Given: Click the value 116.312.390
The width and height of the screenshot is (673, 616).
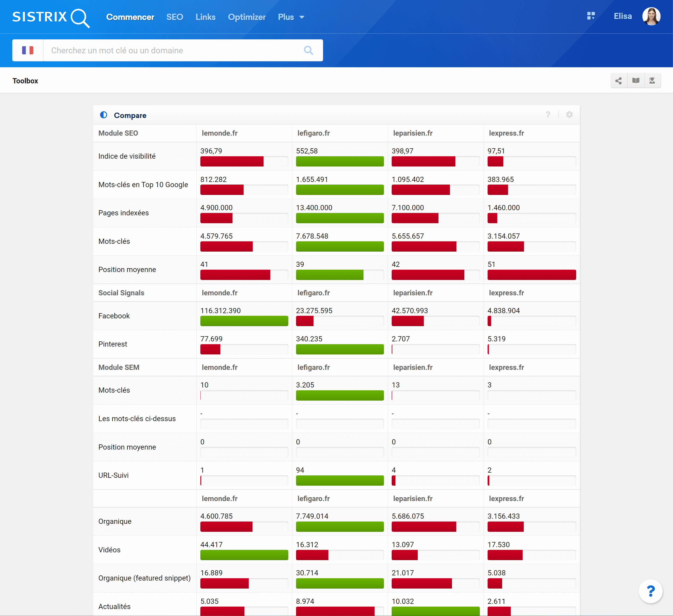Looking at the screenshot, I should click(x=220, y=311).
